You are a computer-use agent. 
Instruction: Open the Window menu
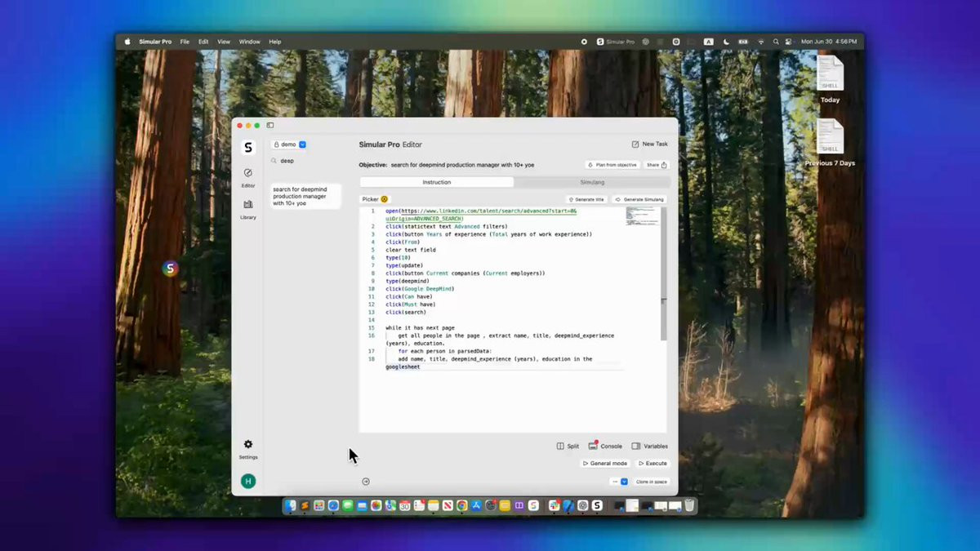(249, 42)
